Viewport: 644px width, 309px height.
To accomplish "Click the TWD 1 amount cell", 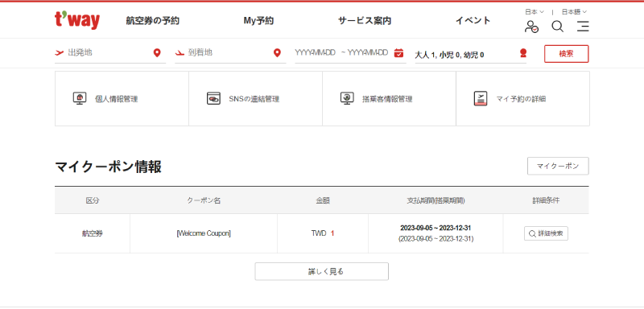I will pyautogui.click(x=323, y=233).
